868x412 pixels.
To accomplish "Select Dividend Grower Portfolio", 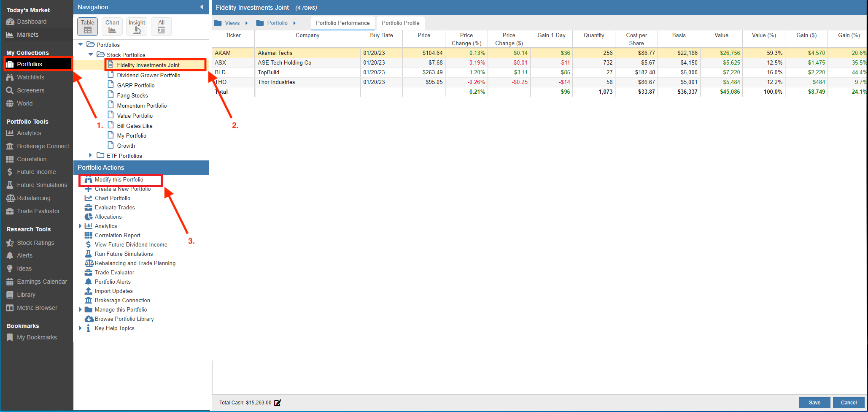I will [148, 75].
